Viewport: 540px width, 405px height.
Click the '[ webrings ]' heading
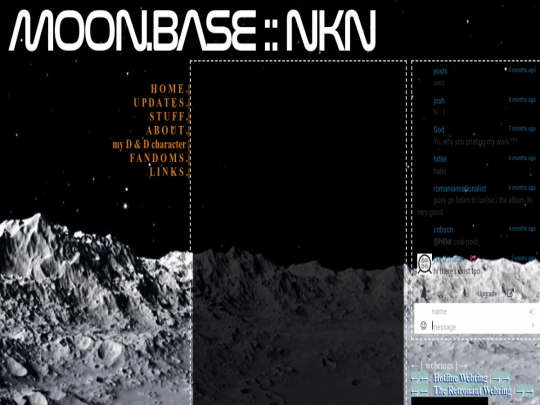click(439, 365)
